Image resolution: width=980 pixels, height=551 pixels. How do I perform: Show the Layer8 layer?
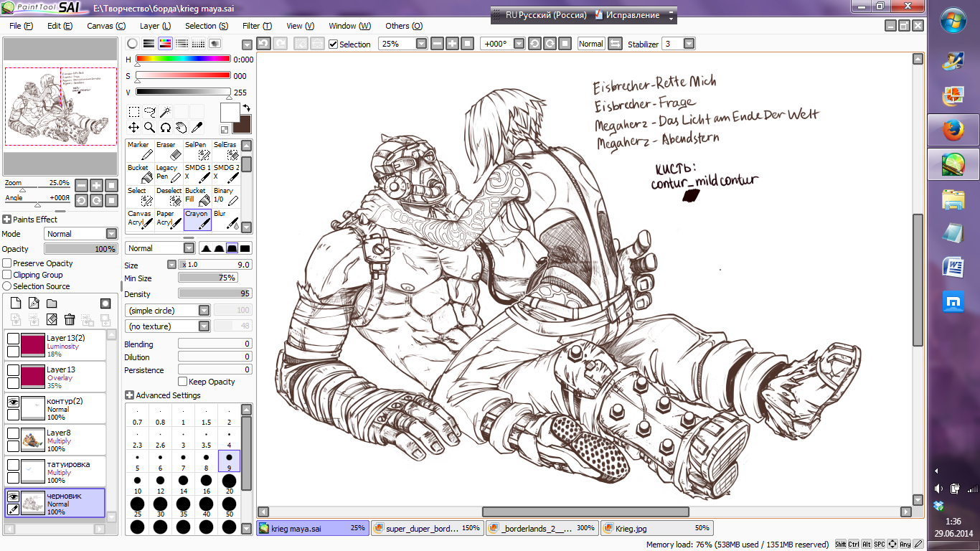coord(13,434)
